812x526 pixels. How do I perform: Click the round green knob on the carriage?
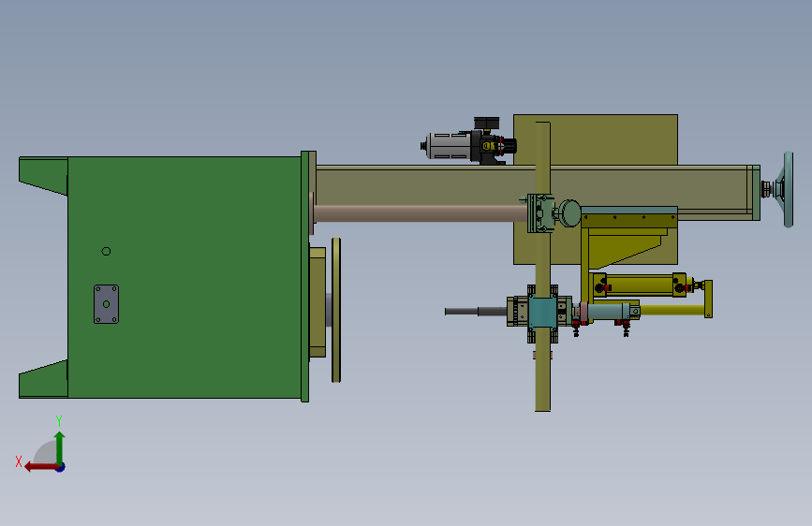pos(570,212)
